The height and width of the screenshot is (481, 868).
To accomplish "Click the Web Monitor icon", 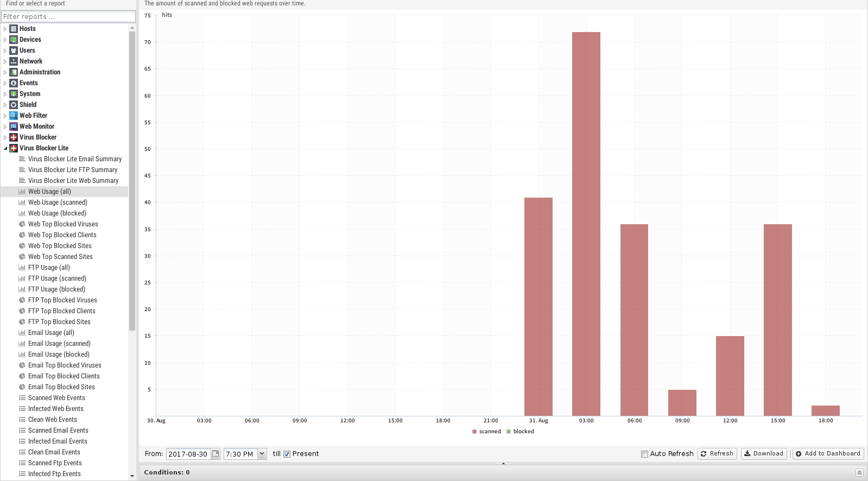I will pyautogui.click(x=14, y=126).
